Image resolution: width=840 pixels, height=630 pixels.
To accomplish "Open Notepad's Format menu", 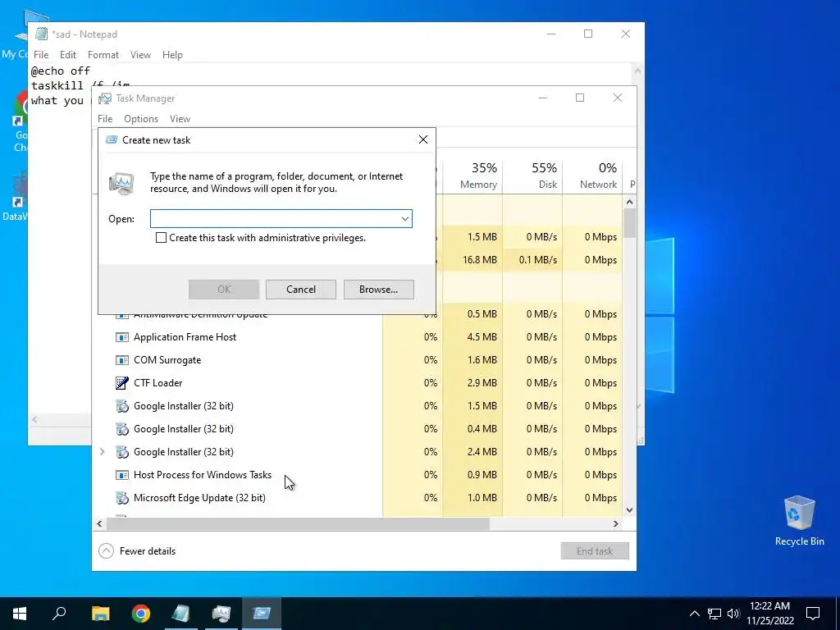I will coord(103,55).
